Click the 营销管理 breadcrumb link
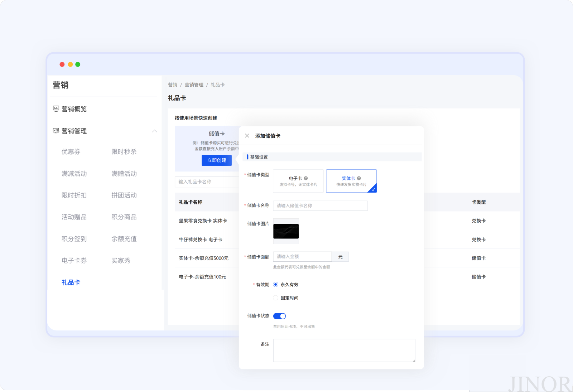The height and width of the screenshot is (392, 573). click(x=194, y=85)
